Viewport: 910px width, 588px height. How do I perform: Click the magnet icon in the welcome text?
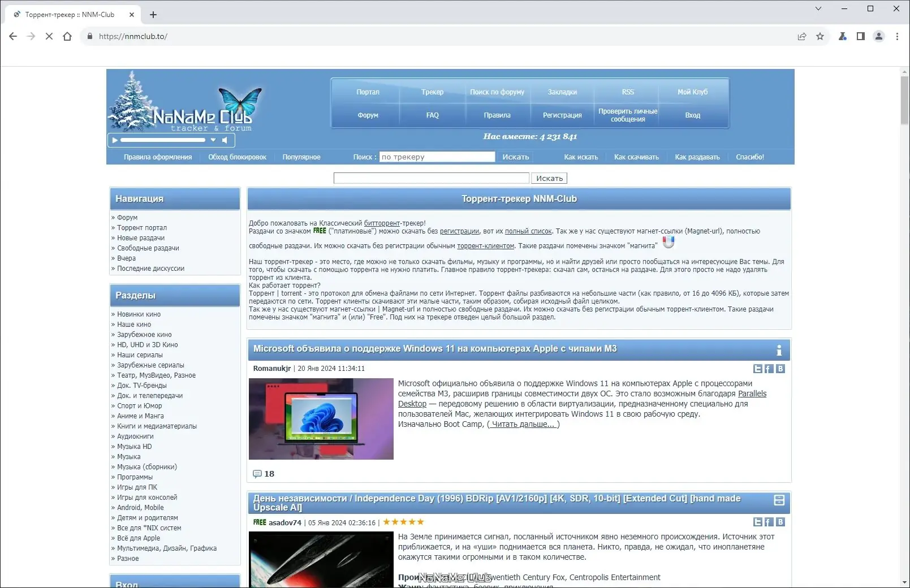pos(669,241)
